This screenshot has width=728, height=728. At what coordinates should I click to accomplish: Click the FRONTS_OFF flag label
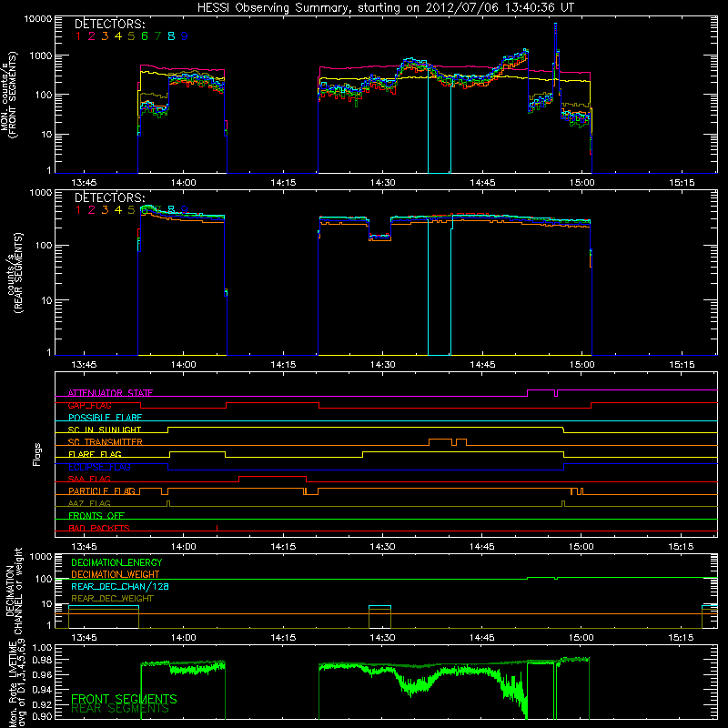pyautogui.click(x=96, y=515)
